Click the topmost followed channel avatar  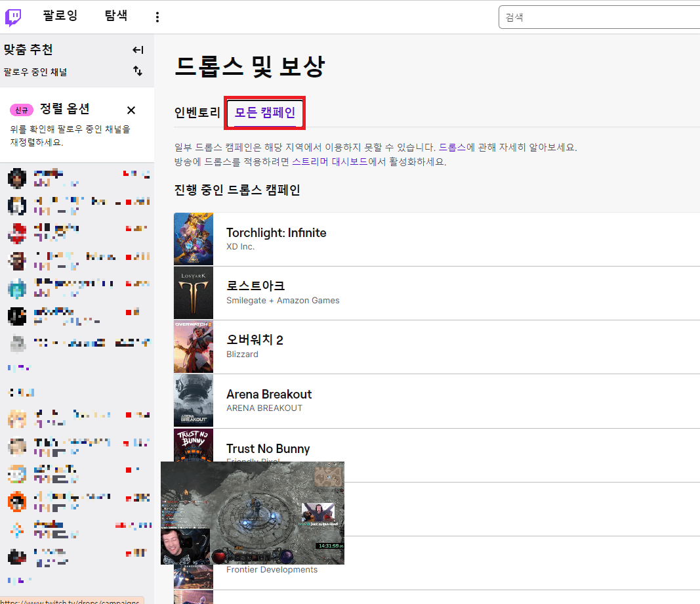(x=17, y=178)
